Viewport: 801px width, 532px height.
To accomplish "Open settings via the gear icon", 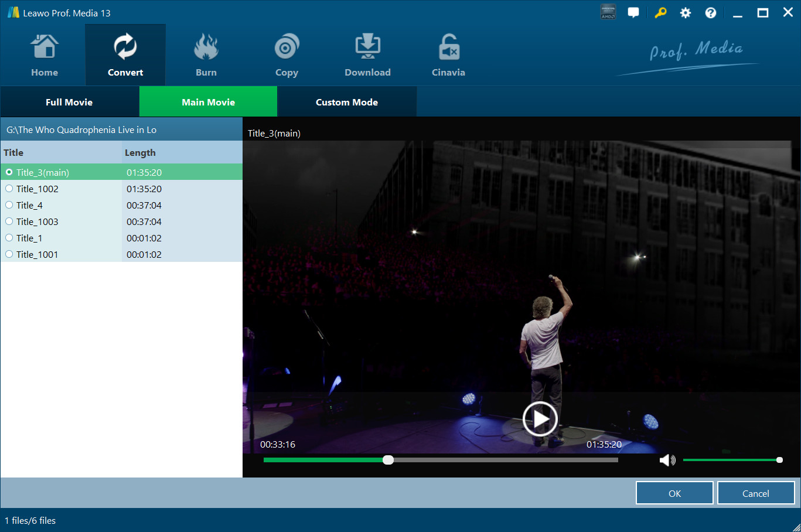I will 686,12.
